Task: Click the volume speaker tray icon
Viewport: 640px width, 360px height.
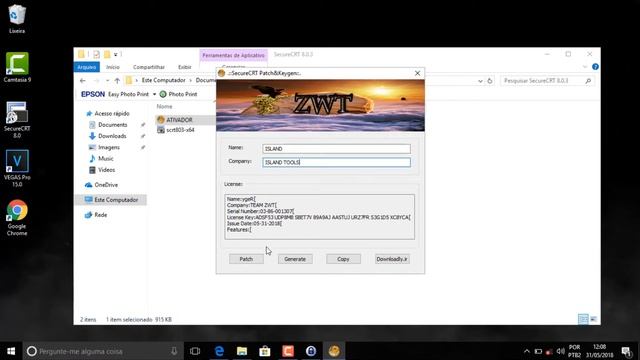Action: tap(560, 351)
